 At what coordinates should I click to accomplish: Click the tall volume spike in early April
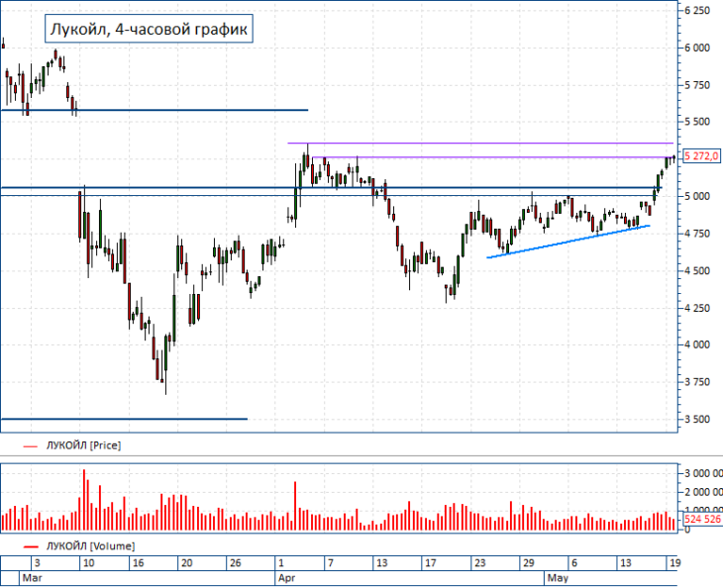coord(295,506)
